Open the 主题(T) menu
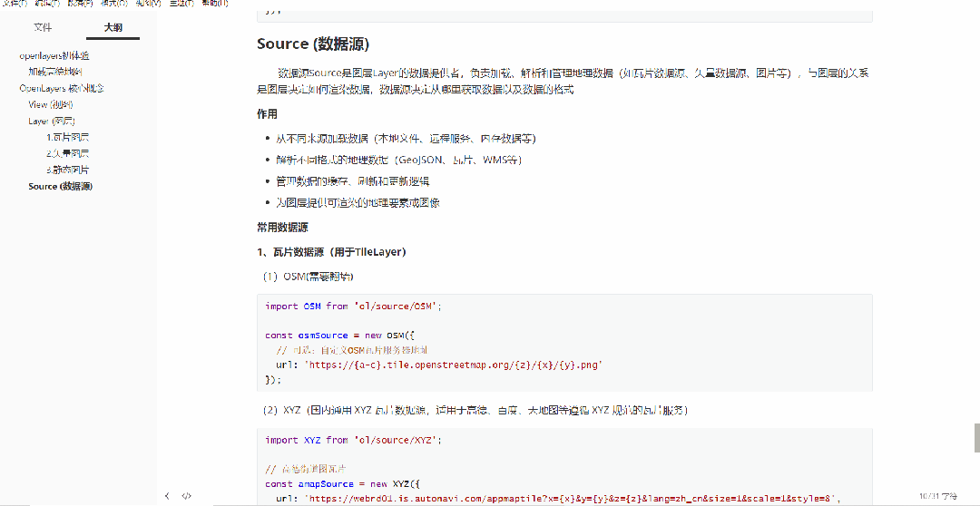 181,3
